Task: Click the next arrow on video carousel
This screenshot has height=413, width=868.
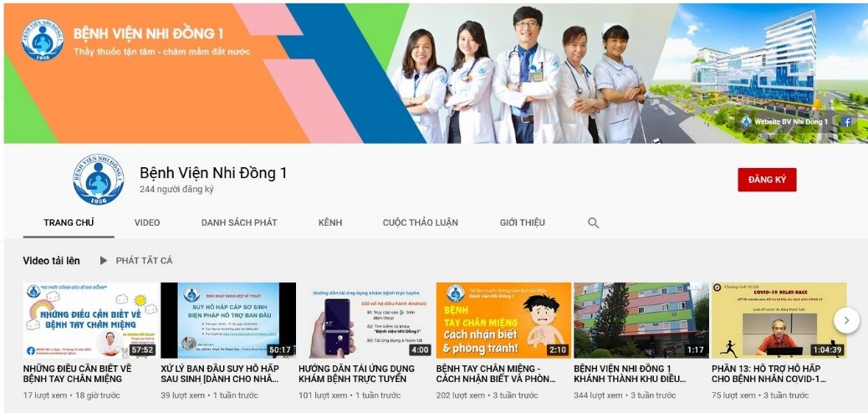Action: click(x=846, y=320)
